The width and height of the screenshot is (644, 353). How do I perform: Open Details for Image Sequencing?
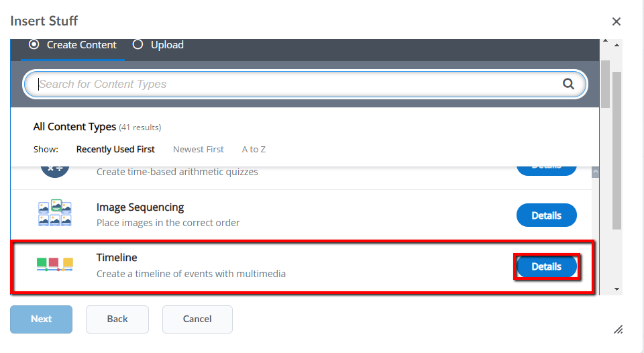pos(546,215)
